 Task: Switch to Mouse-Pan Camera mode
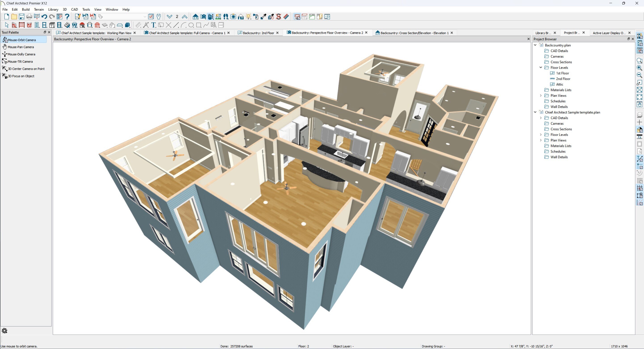point(21,47)
